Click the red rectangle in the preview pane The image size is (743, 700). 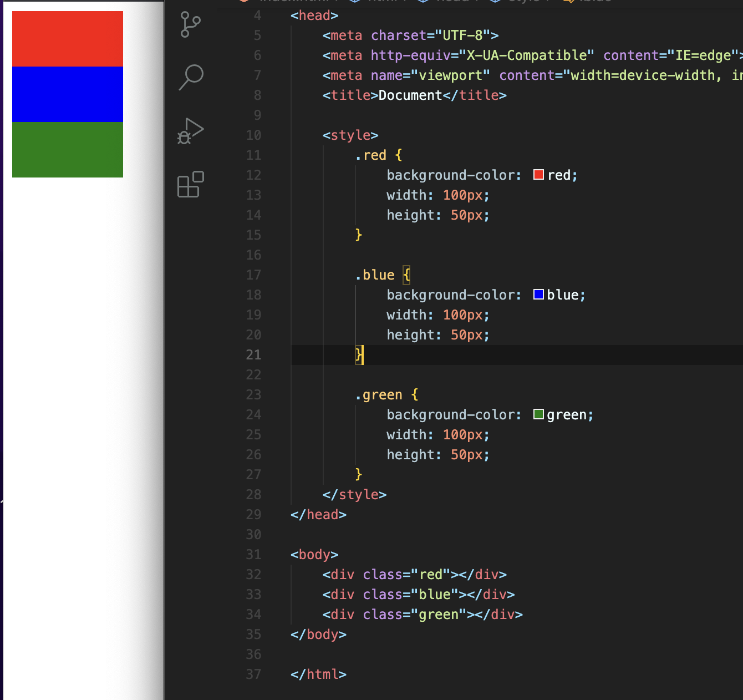(67, 38)
